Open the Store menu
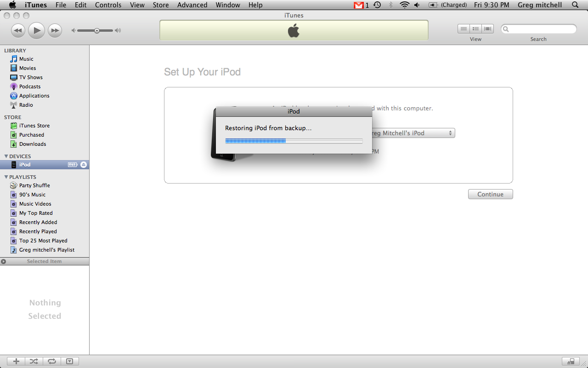 click(x=161, y=5)
